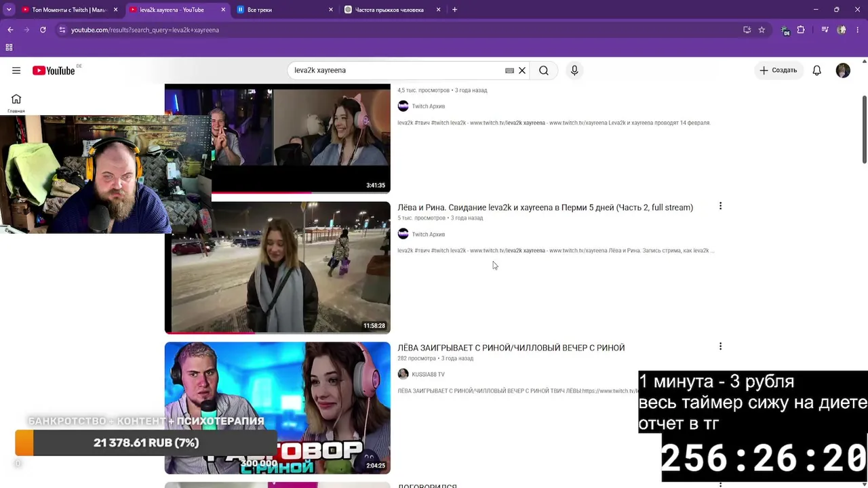
Task: Click "4,5 тыс. просмотров • 3 года назад" text
Action: 442,90
